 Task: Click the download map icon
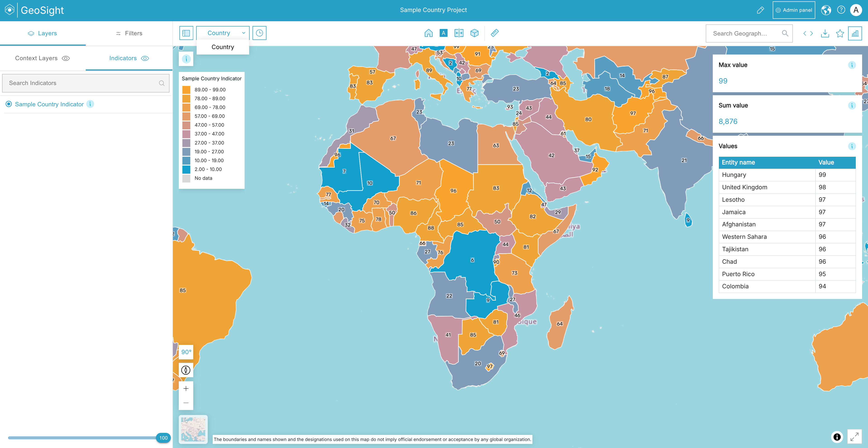coord(825,33)
